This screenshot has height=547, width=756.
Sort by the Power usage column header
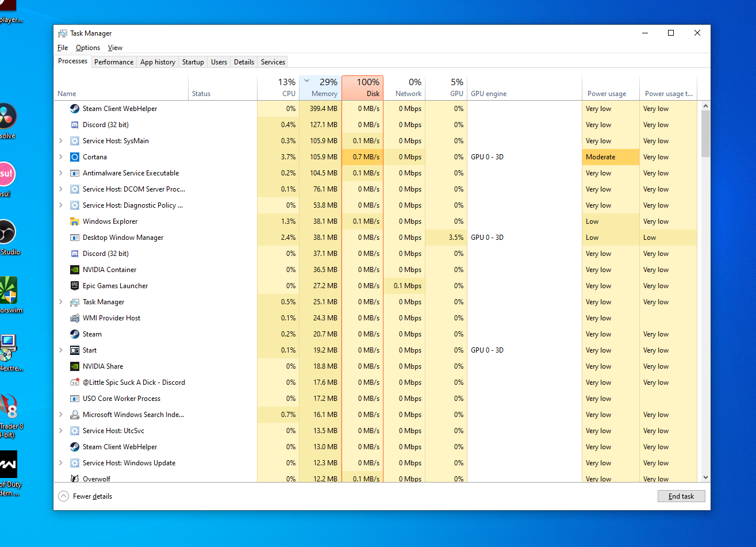coord(611,87)
